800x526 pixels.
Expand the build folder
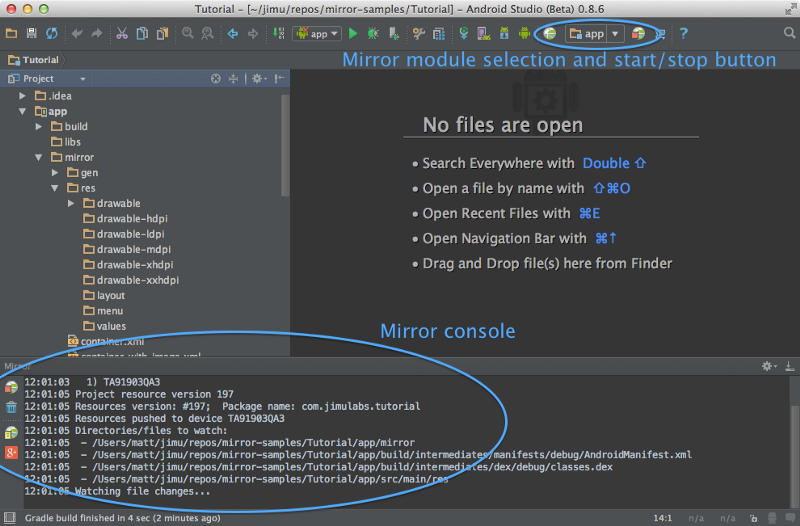[x=39, y=127]
